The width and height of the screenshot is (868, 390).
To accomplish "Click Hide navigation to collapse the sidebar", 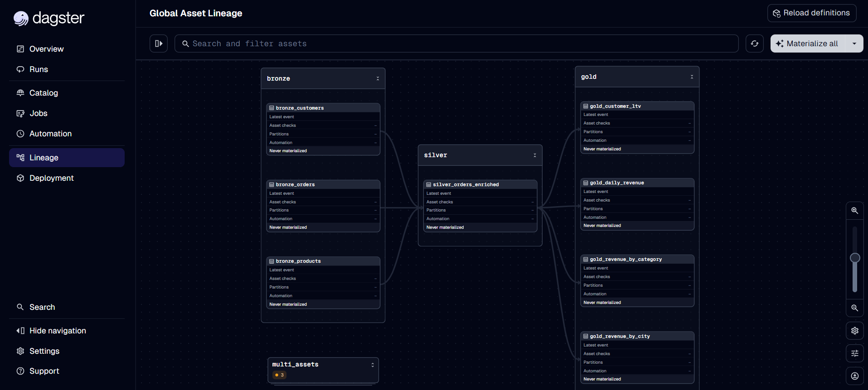I will click(x=58, y=331).
